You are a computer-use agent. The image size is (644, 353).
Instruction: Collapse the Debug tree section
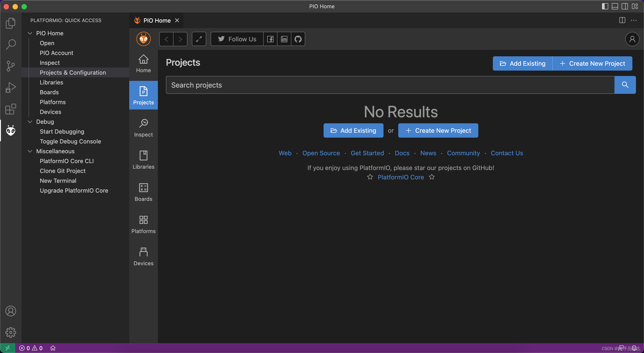pyautogui.click(x=30, y=122)
